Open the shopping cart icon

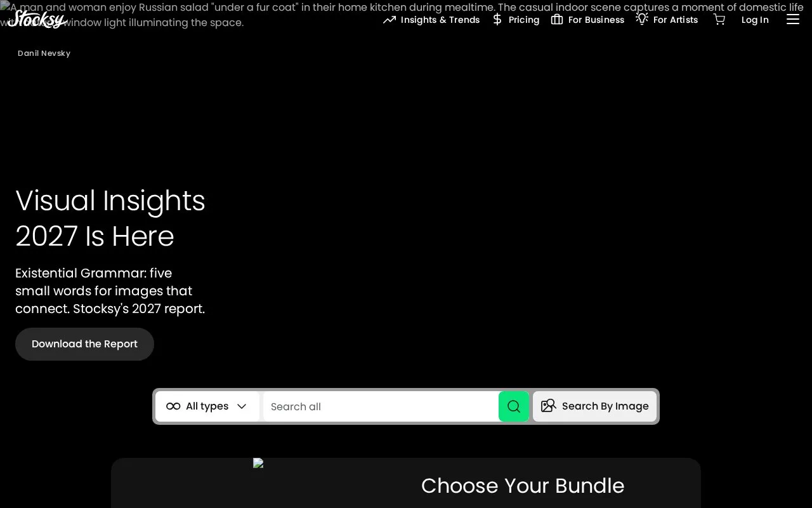click(719, 20)
